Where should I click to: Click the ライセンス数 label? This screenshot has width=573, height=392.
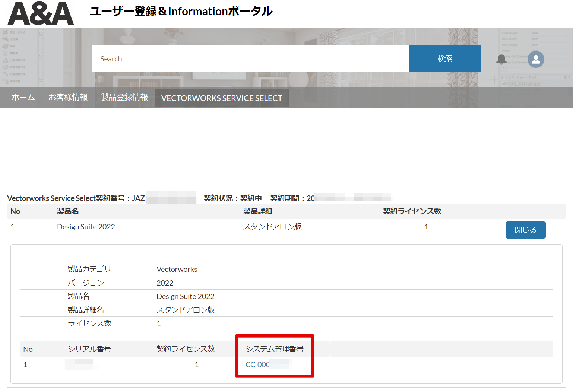[x=89, y=324]
